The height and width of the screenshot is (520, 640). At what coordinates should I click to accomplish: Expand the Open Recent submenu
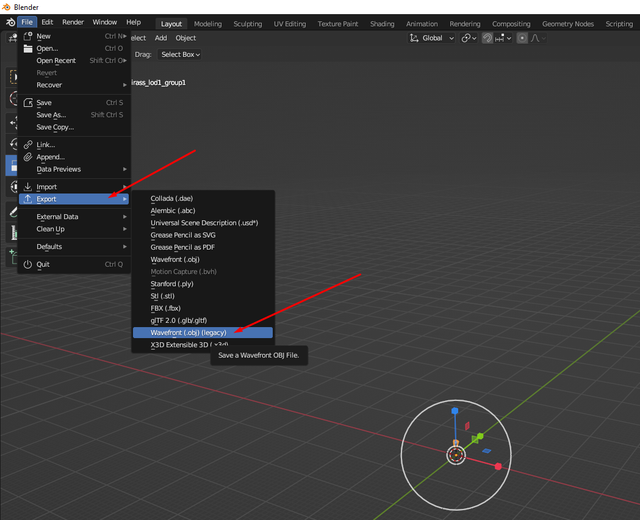(x=74, y=60)
